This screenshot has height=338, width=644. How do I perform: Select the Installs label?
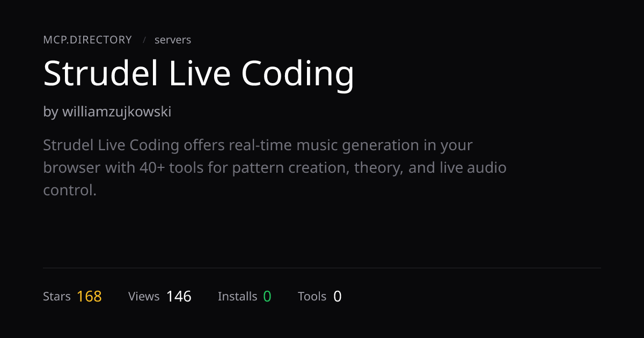point(238,296)
